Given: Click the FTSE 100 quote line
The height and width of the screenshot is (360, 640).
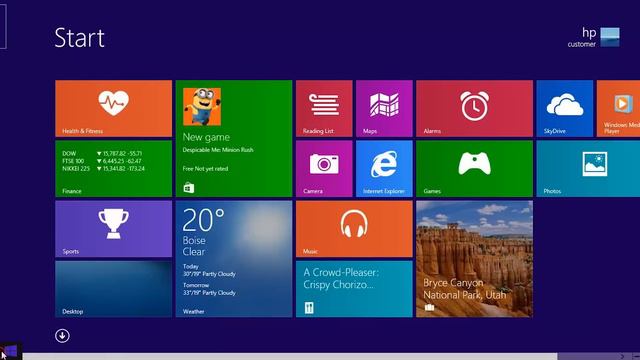Looking at the screenshot, I should point(102,161).
